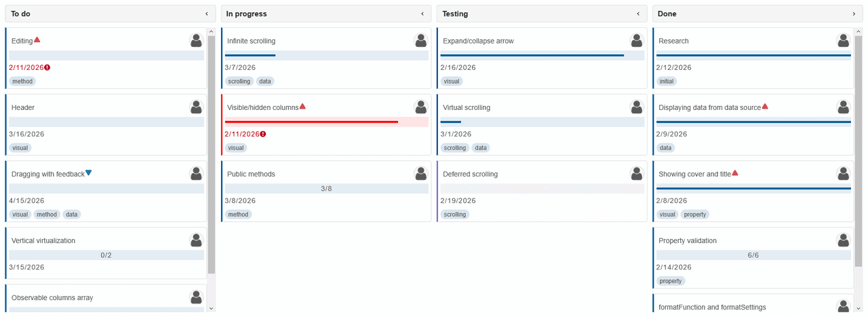Open the Deferred scrolling task title
Image resolution: width=868 pixels, height=317 pixels.
pyautogui.click(x=470, y=174)
